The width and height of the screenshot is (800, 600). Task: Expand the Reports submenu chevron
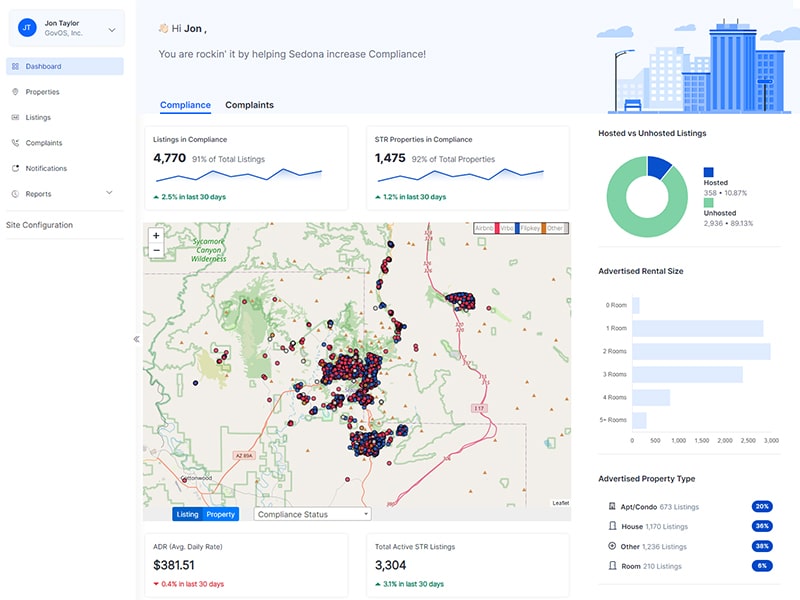pos(109,193)
